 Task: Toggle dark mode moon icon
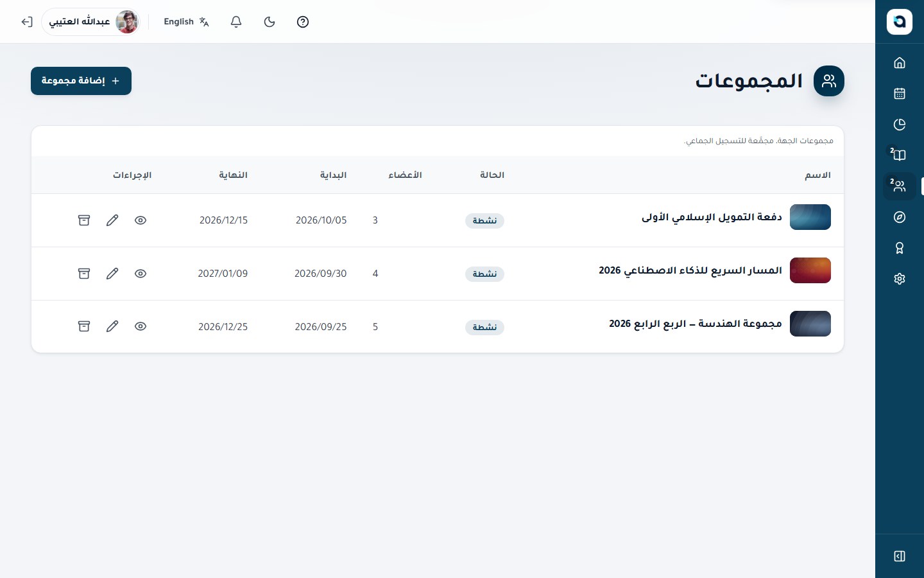pos(269,22)
